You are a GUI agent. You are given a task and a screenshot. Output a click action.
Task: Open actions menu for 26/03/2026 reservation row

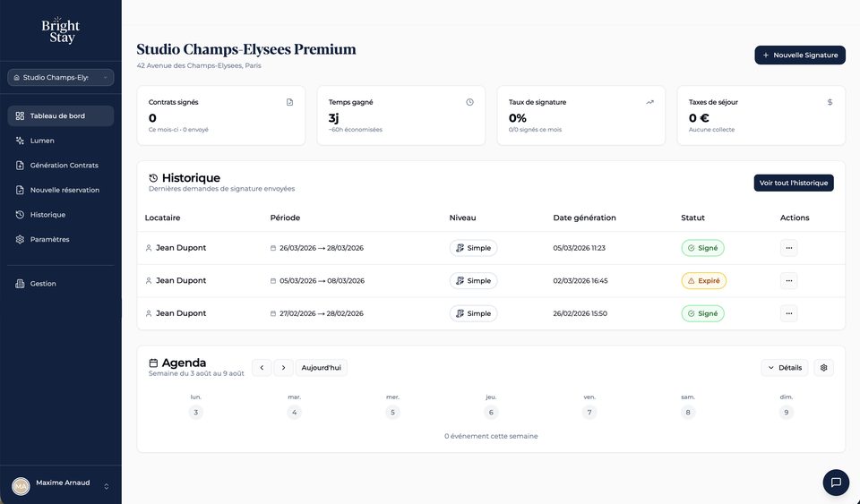click(x=788, y=248)
